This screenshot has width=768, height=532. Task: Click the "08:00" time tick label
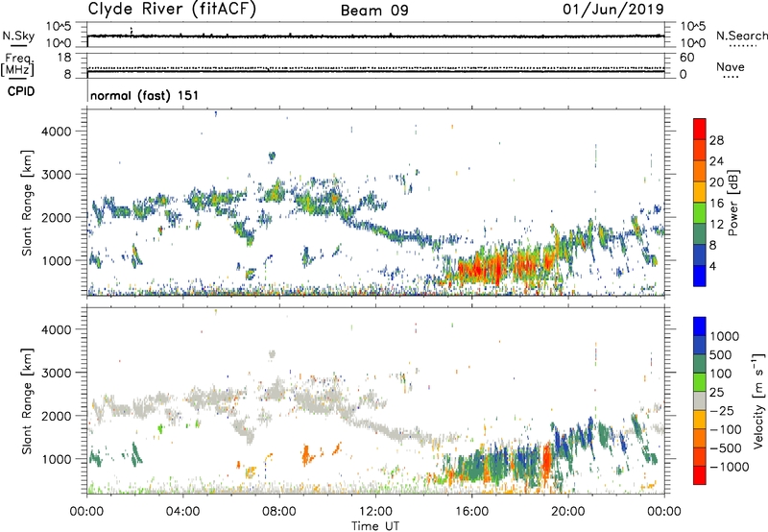click(x=279, y=512)
